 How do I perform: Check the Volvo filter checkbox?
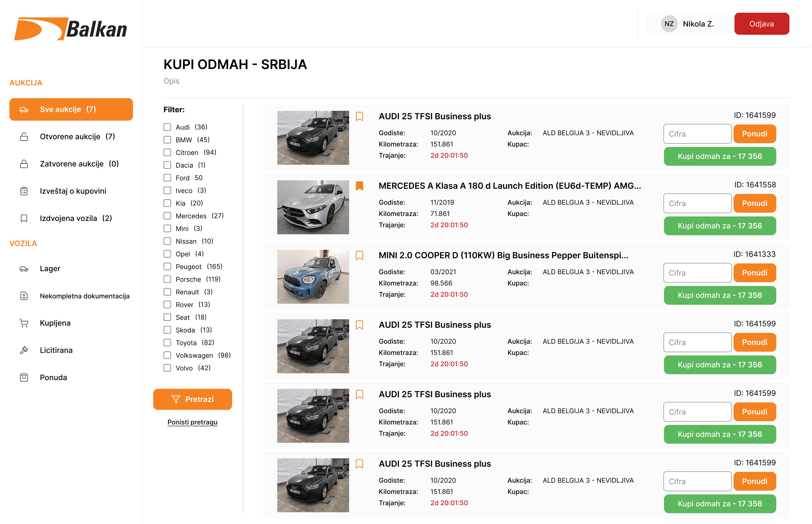[167, 368]
